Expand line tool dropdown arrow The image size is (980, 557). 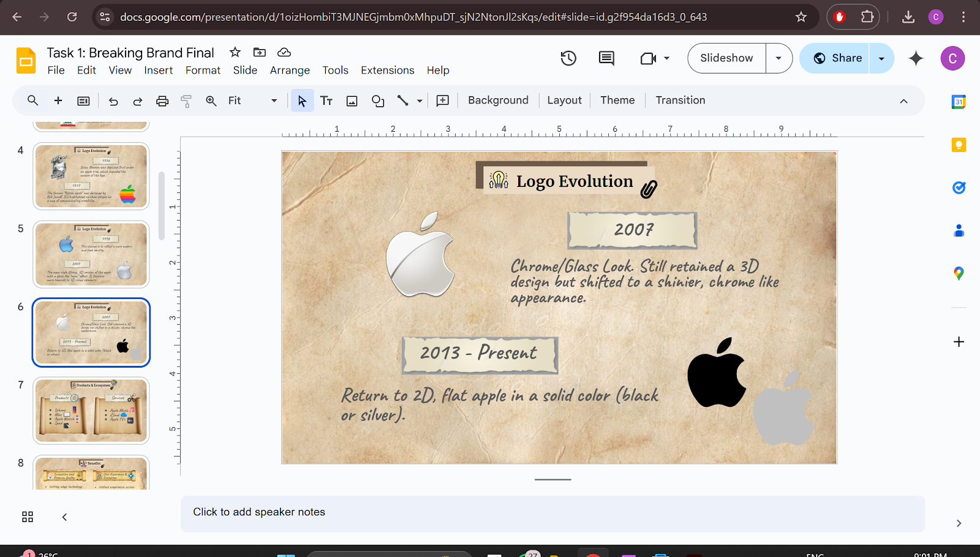[420, 101]
